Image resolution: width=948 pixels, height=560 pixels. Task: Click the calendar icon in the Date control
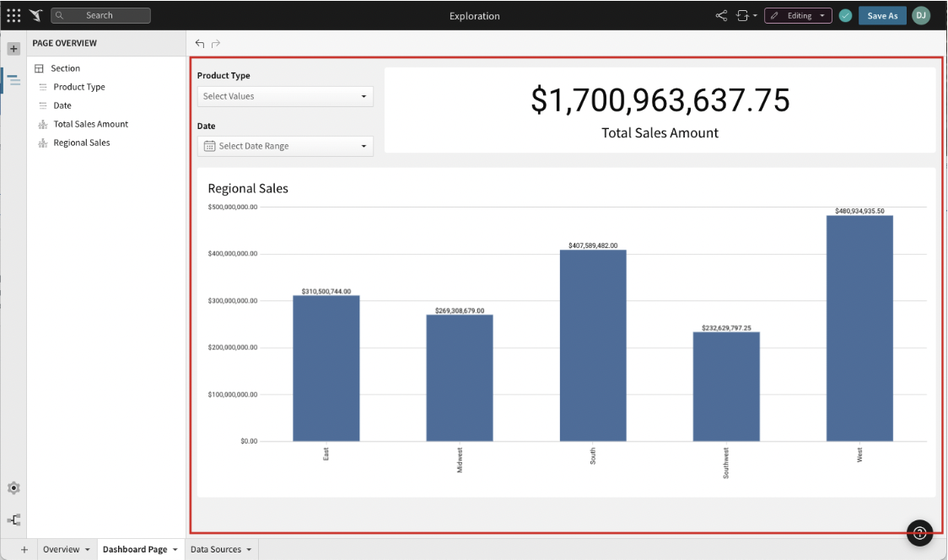(209, 146)
